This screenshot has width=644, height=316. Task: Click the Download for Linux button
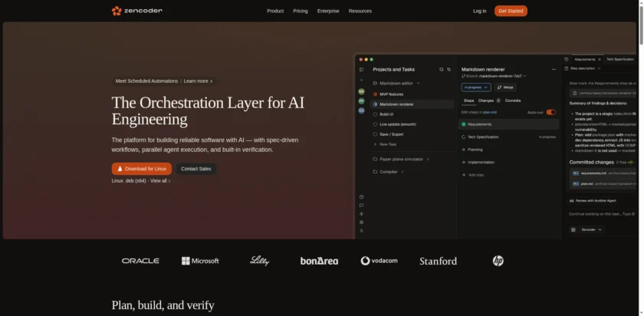(142, 169)
